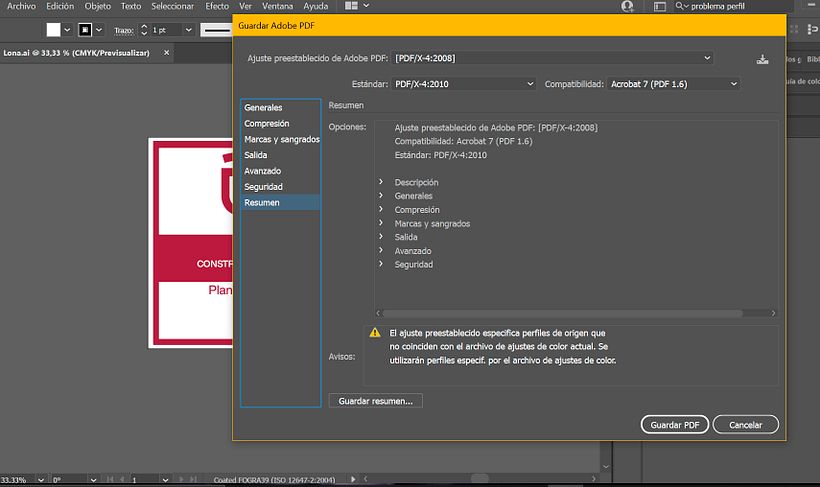Open the Ver menu
This screenshot has height=487, width=820.
(x=245, y=6)
